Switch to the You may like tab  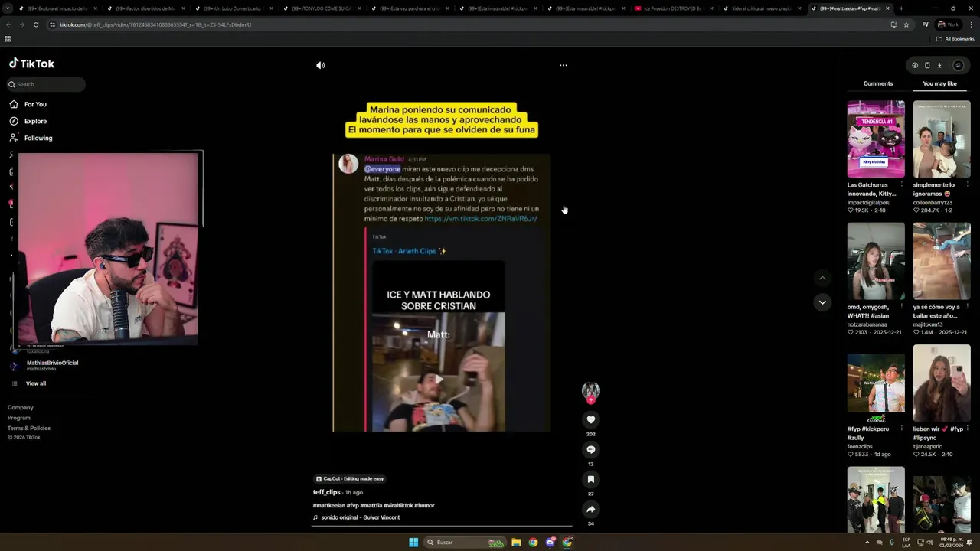click(x=939, y=83)
